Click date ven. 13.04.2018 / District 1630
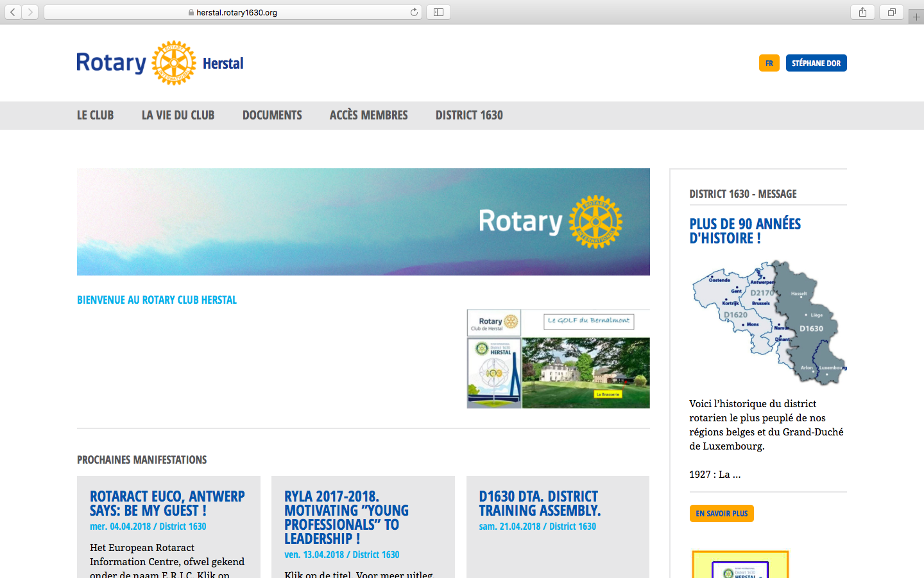The image size is (924, 578). 342,555
